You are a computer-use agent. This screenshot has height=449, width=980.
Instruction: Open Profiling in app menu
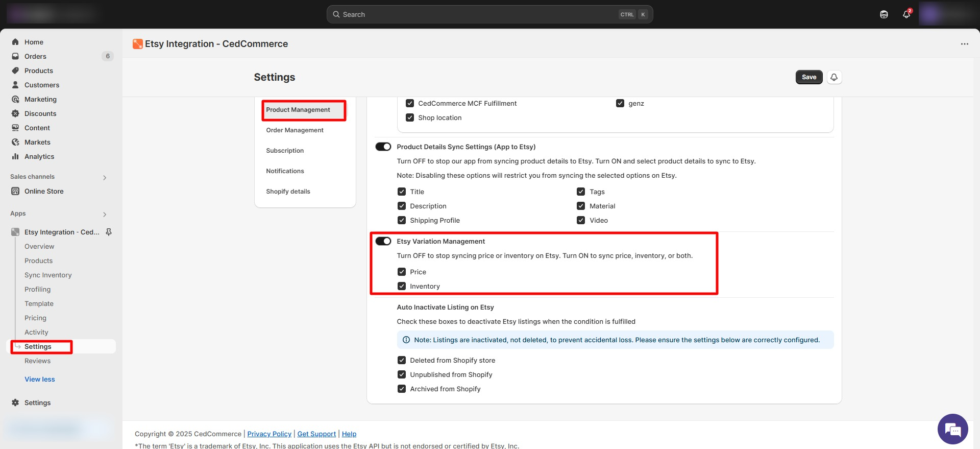tap(38, 289)
